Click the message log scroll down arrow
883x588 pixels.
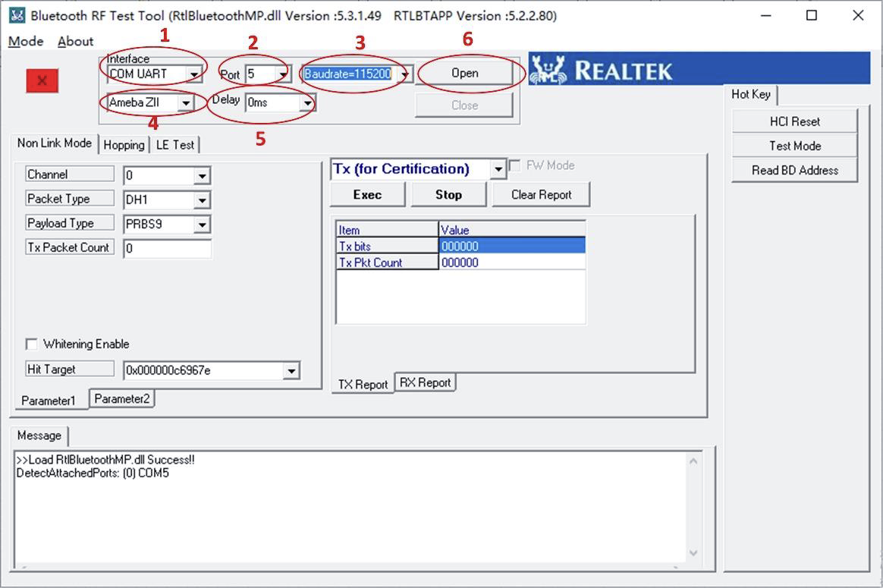[x=693, y=553]
